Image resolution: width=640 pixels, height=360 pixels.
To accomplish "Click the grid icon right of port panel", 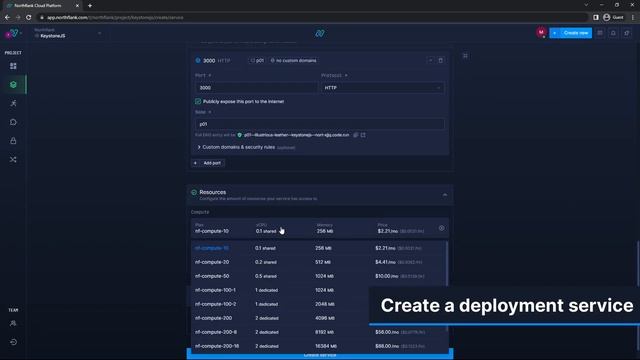I will click(465, 56).
